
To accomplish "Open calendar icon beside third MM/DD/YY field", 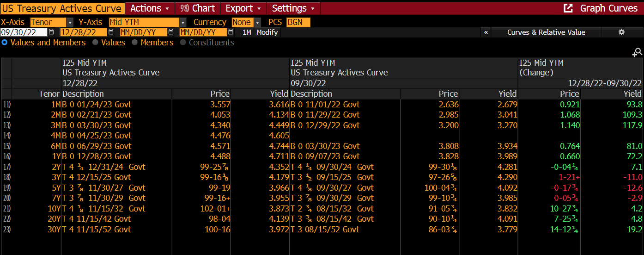I will point(170,32).
